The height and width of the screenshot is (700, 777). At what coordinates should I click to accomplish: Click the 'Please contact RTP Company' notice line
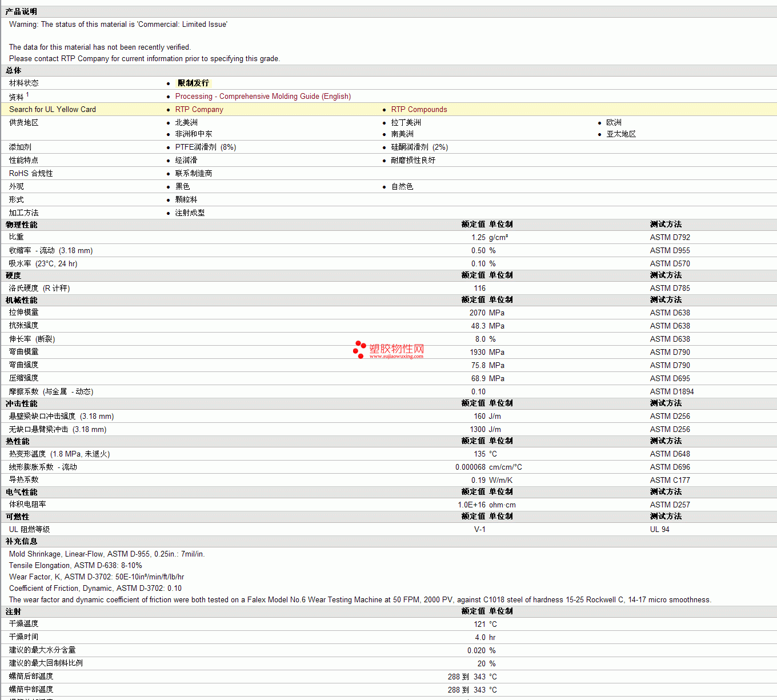click(145, 59)
